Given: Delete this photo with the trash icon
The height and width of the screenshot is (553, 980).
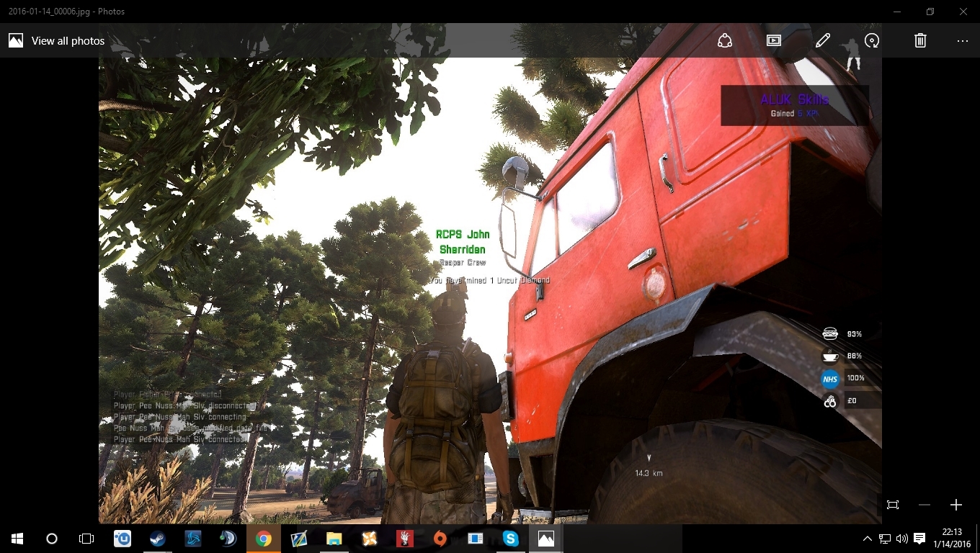Looking at the screenshot, I should [x=920, y=41].
